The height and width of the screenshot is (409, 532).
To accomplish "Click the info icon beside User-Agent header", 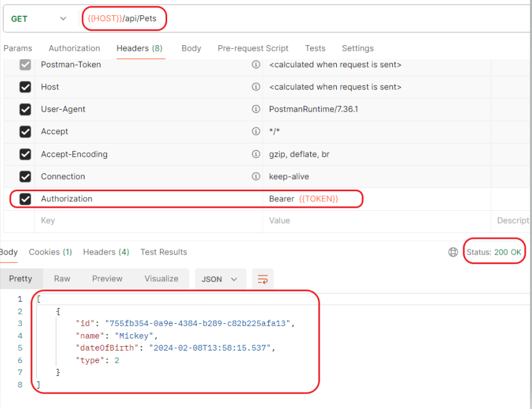I will coord(256,109).
